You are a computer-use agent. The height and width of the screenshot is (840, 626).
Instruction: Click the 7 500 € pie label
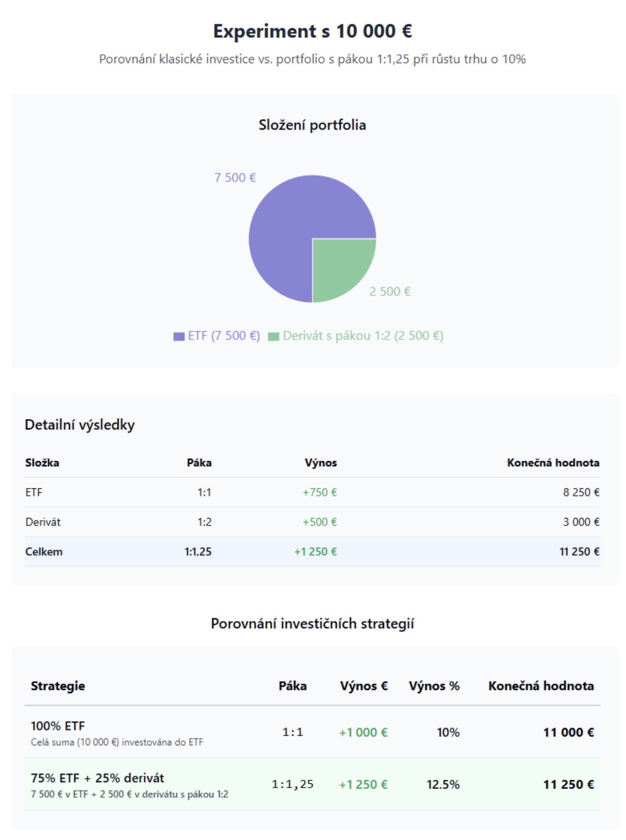click(x=235, y=178)
